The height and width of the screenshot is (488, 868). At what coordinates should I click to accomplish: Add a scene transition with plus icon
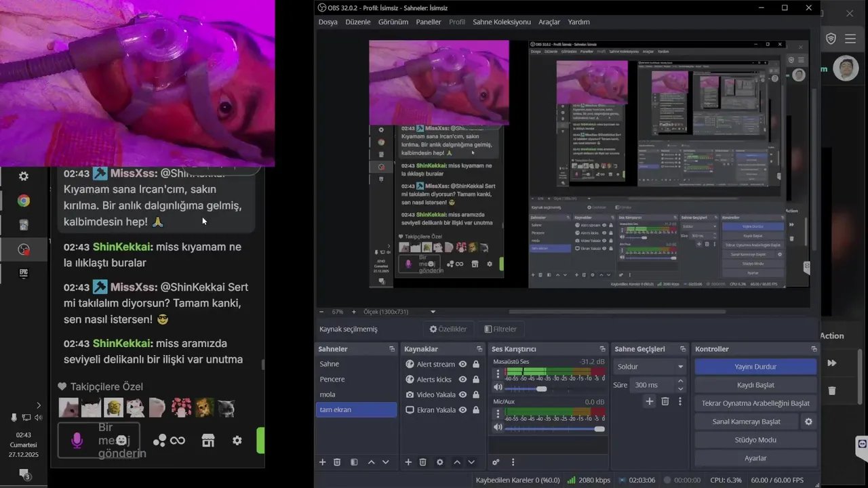(650, 401)
